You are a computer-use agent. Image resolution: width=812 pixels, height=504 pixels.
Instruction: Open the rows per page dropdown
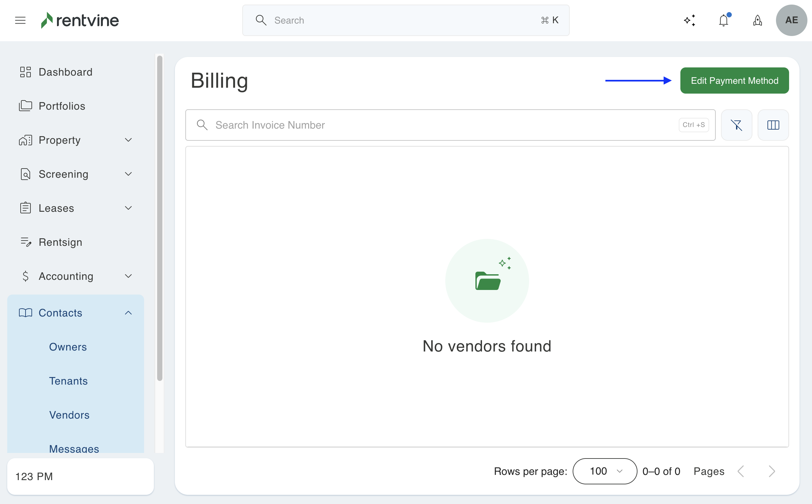click(605, 471)
